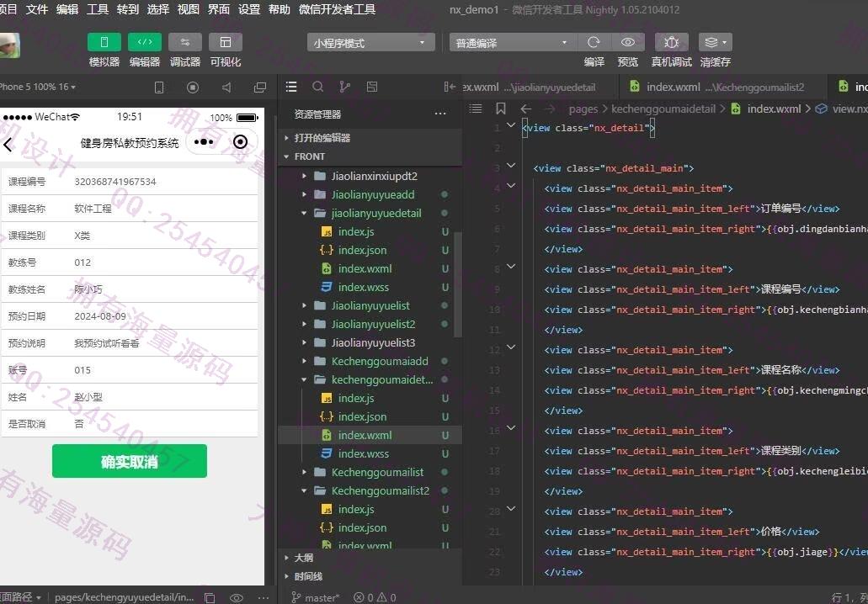Click the source control branch icon

(x=345, y=87)
